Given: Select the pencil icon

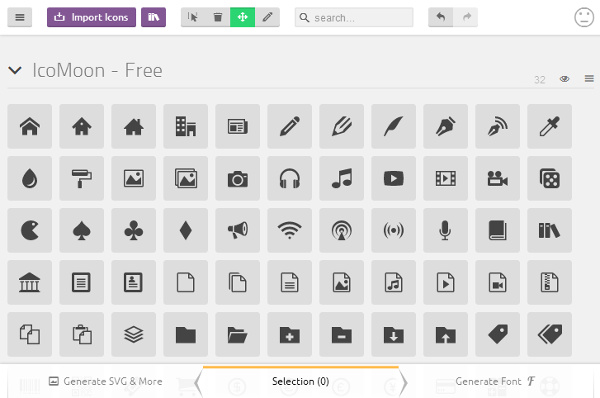Looking at the screenshot, I should coord(290,126).
